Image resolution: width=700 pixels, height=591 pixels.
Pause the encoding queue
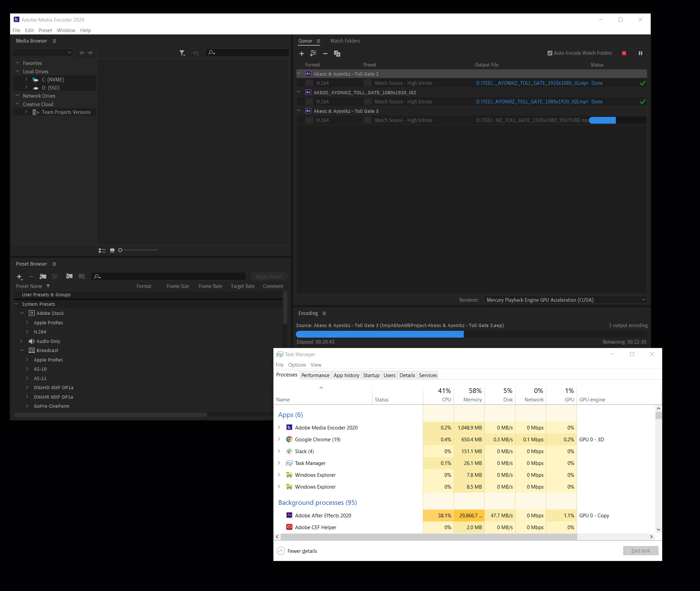(640, 53)
